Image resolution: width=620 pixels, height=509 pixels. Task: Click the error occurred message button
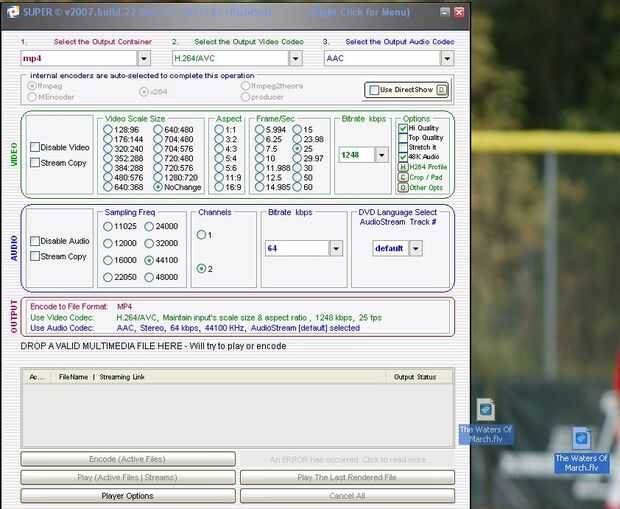(x=347, y=460)
